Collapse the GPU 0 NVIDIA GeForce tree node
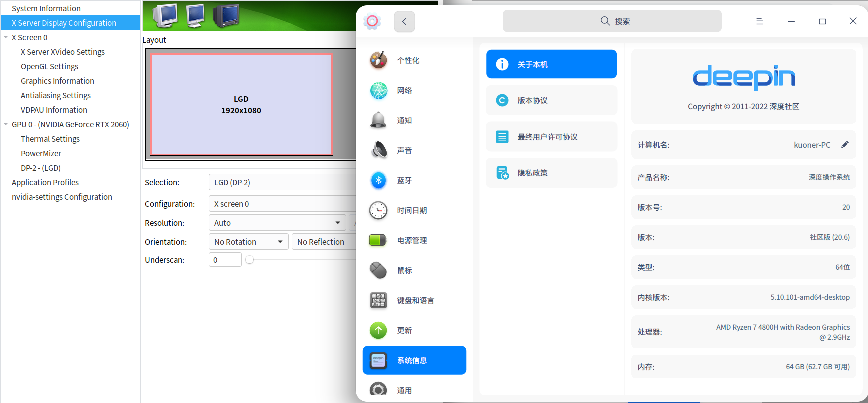The width and height of the screenshot is (868, 403). click(x=6, y=124)
